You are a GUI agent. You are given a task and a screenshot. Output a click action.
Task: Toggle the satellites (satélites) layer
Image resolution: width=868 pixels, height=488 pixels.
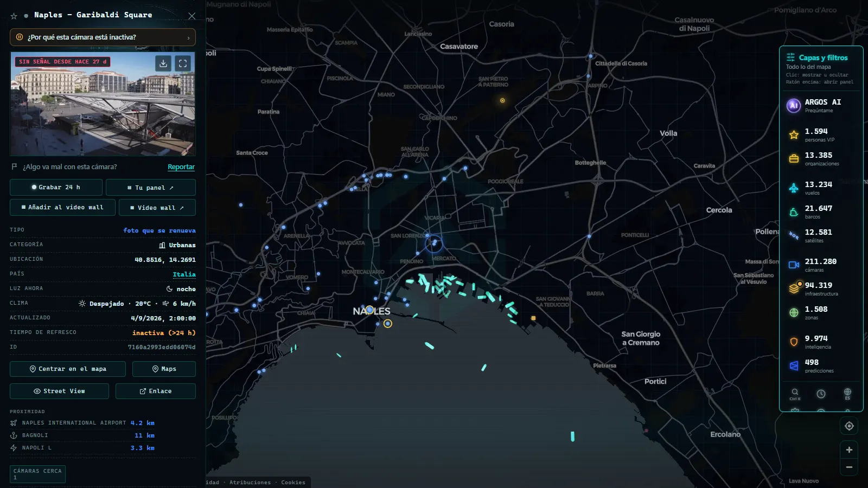pos(821,235)
